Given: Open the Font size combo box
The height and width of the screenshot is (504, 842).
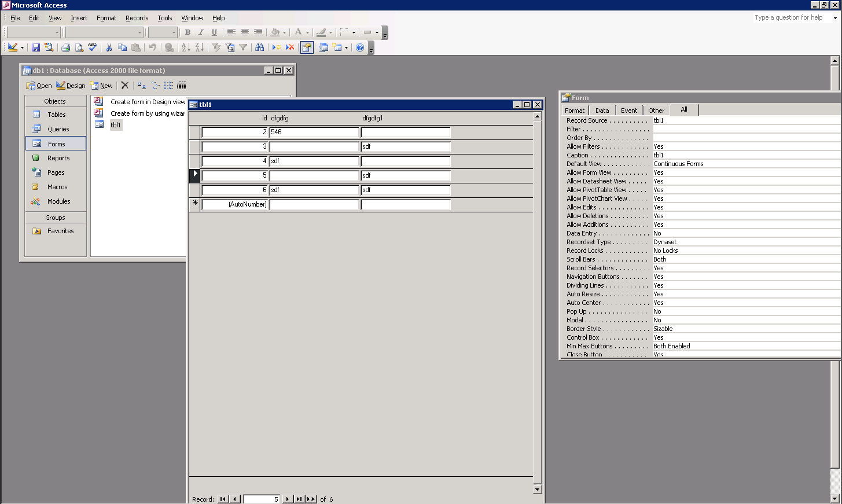Looking at the screenshot, I should (163, 32).
